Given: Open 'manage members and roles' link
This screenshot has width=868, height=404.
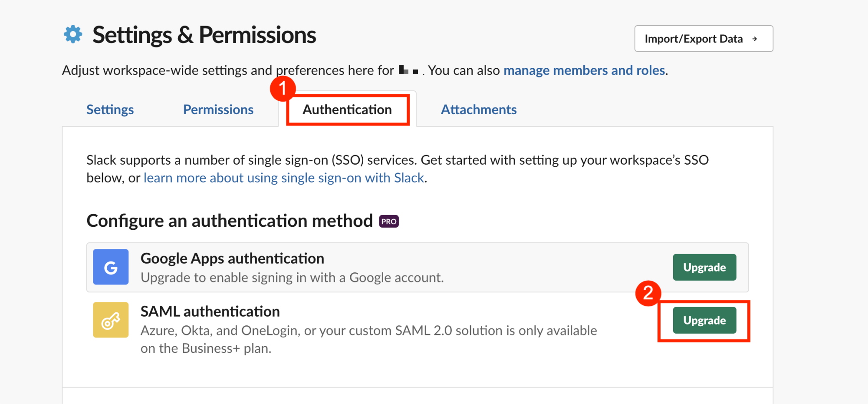Looking at the screenshot, I should [584, 70].
